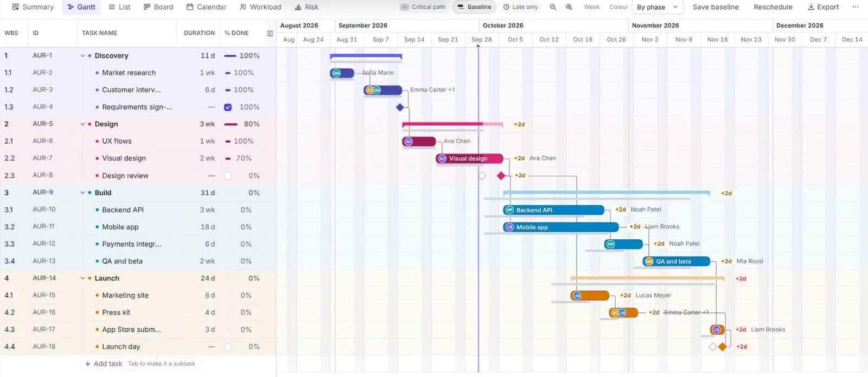The image size is (868, 377).
Task: Click the zoom out magnifier icon
Action: point(553,7)
